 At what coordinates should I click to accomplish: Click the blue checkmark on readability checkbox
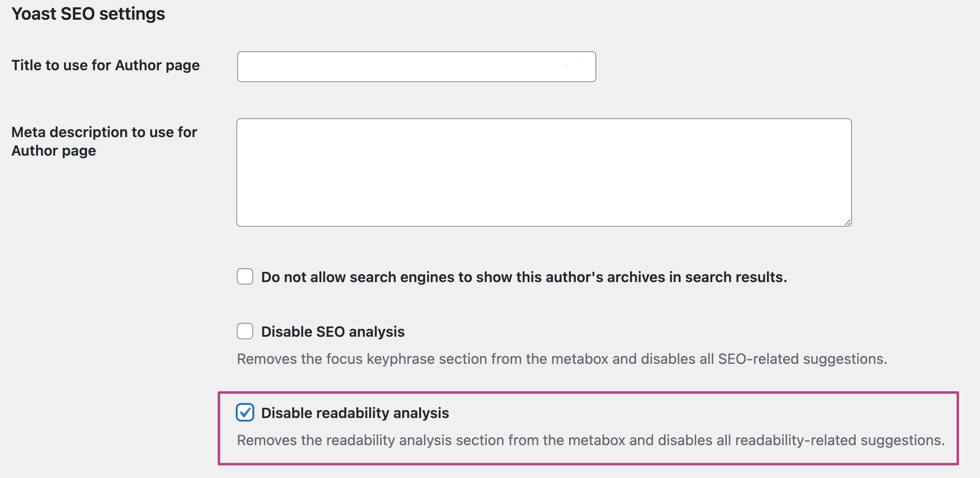pos(245,412)
